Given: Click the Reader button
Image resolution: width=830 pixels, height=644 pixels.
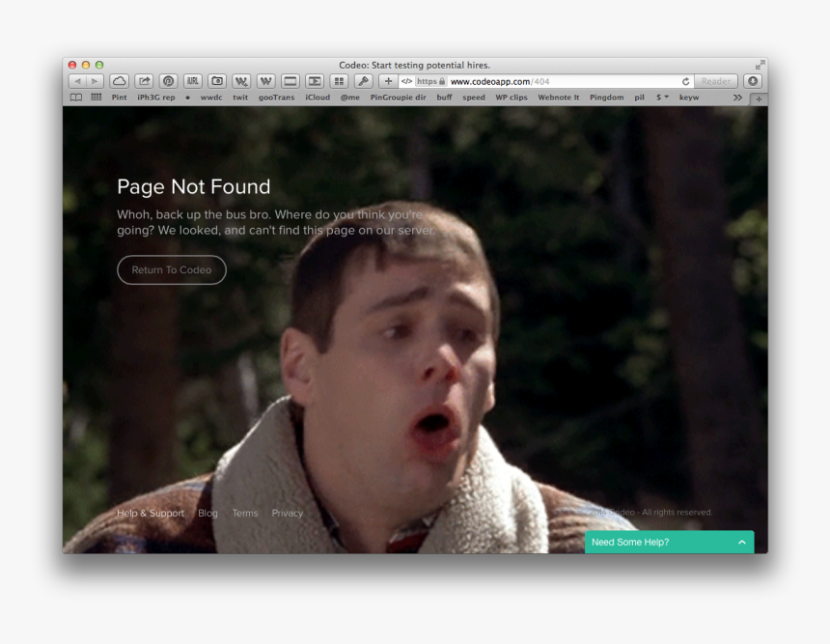Looking at the screenshot, I should click(716, 81).
